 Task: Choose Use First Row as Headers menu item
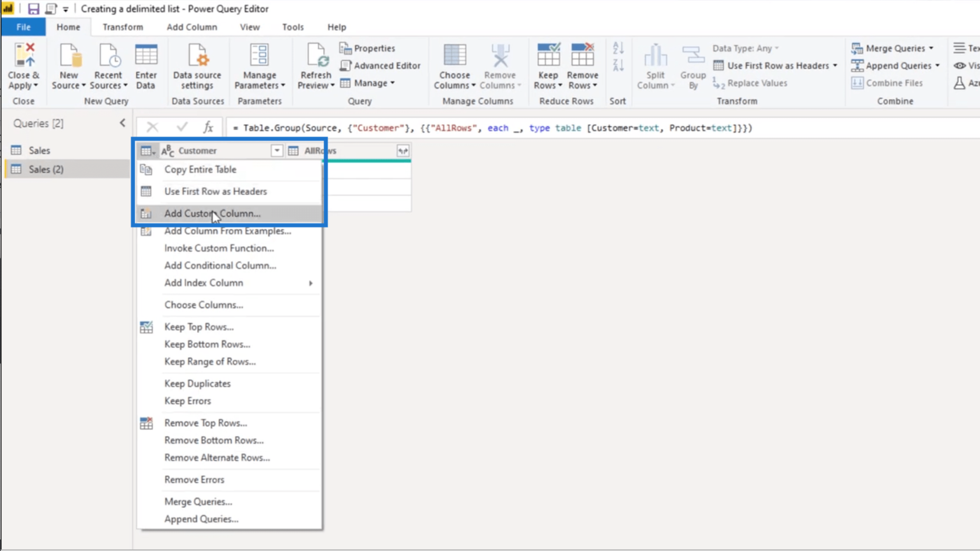[229, 191]
